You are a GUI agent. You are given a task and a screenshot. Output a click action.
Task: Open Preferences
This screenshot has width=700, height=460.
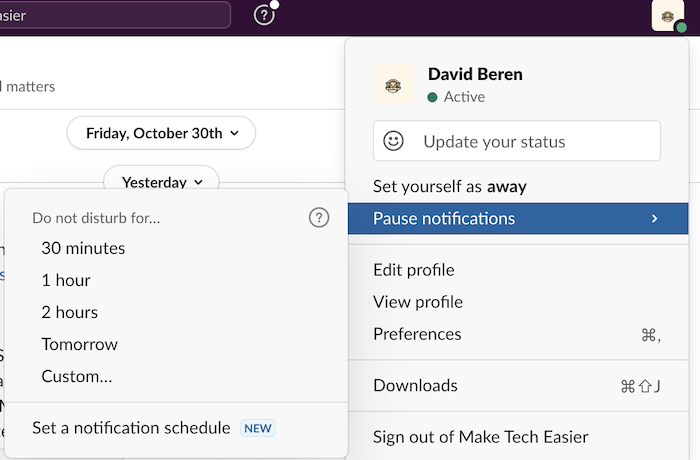coord(518,334)
